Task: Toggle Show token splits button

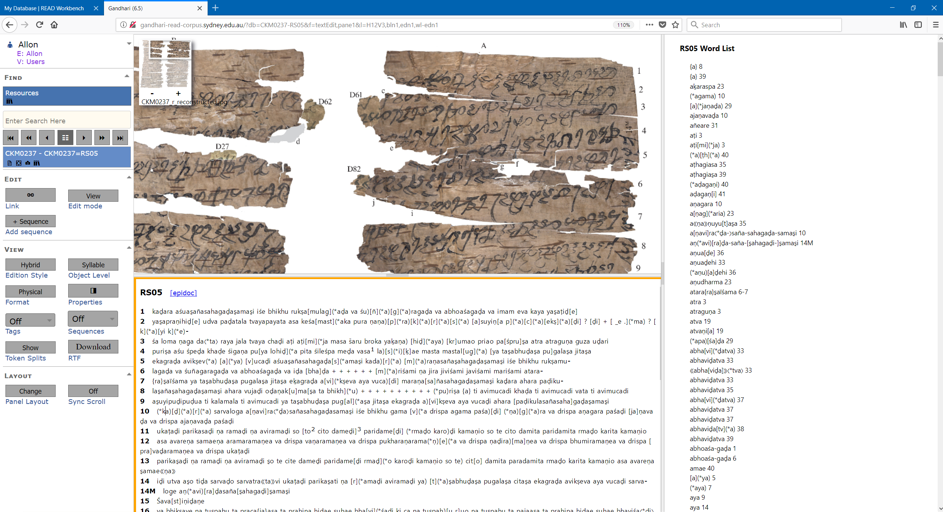Action: pos(30,347)
